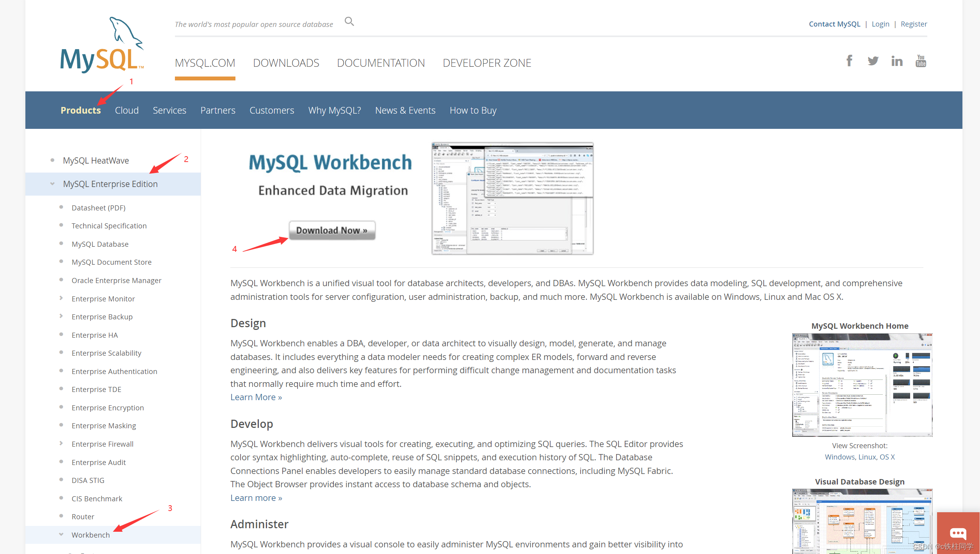Open MySQL Workbench Home screenshot thumbnail
980x554 pixels.
(862, 385)
